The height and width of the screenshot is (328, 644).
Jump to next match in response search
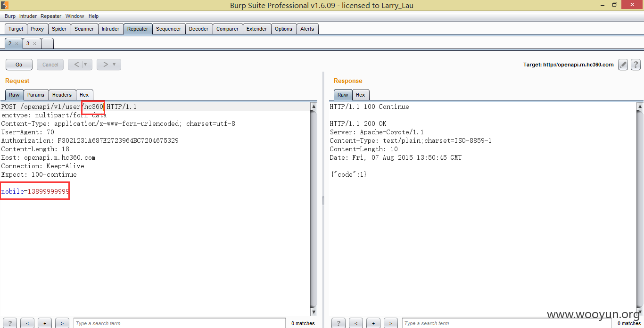tap(391, 323)
